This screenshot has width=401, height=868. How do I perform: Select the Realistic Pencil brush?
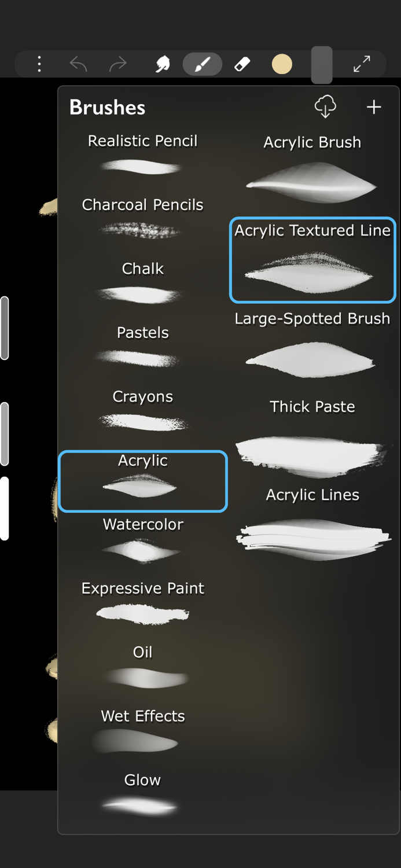(x=142, y=153)
